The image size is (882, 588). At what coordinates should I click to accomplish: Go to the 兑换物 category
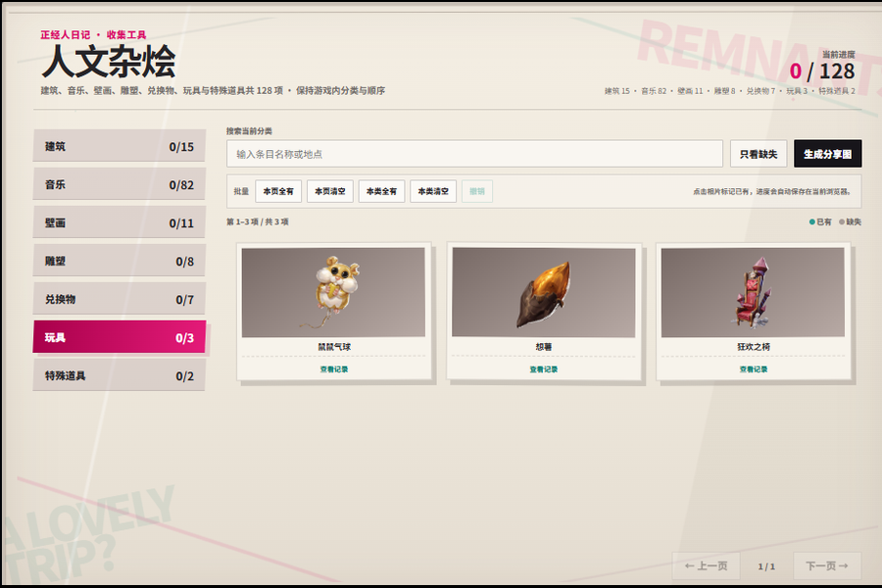[x=120, y=299]
